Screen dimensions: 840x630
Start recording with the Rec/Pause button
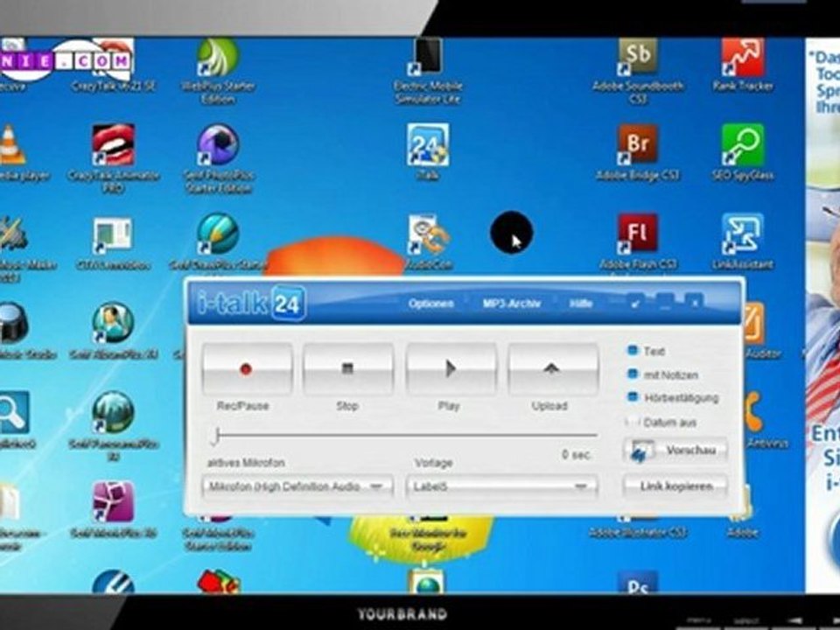pyautogui.click(x=247, y=369)
